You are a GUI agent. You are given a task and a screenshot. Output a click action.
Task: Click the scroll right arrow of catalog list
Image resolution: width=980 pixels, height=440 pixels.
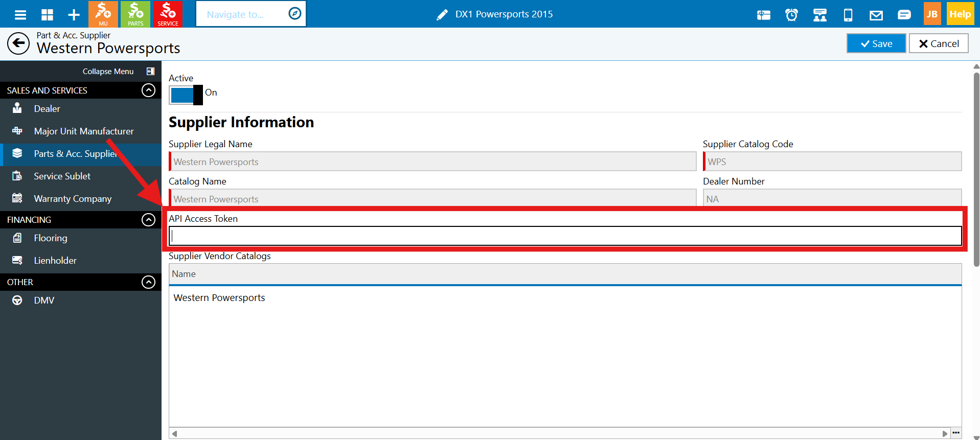(x=945, y=433)
